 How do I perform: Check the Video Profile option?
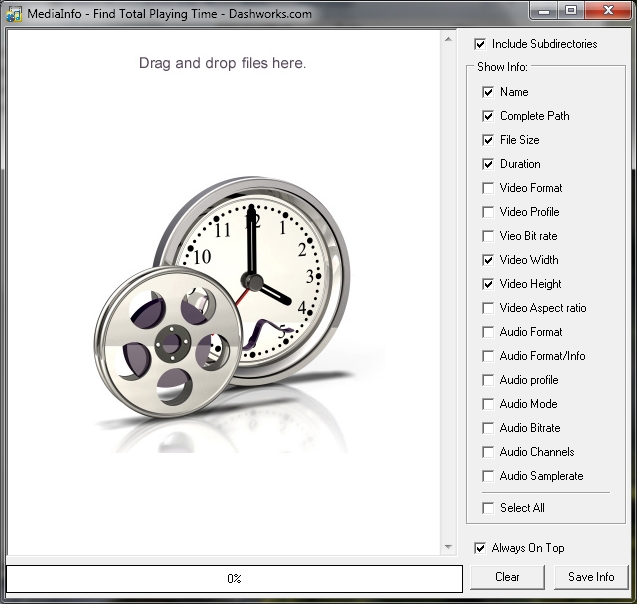click(488, 212)
